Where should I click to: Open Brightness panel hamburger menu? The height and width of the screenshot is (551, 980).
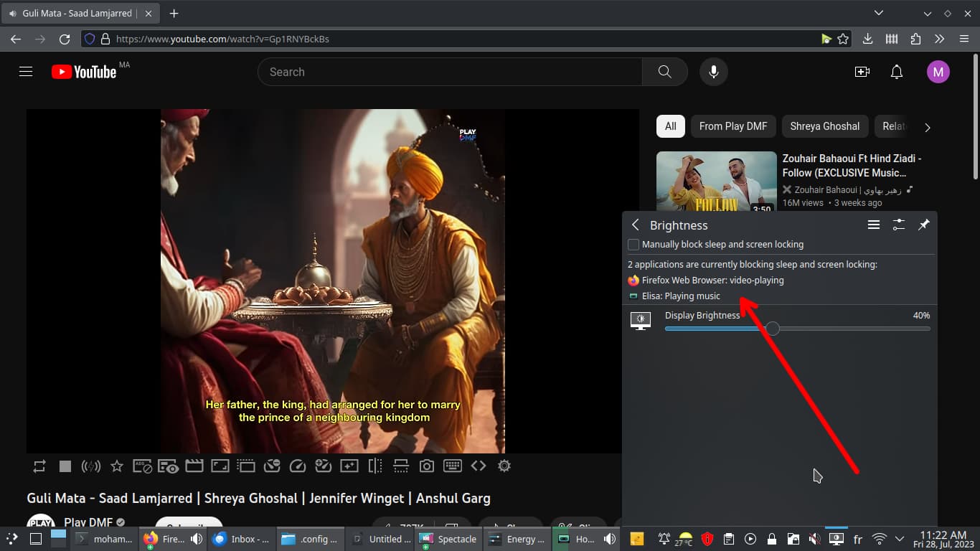click(x=874, y=225)
